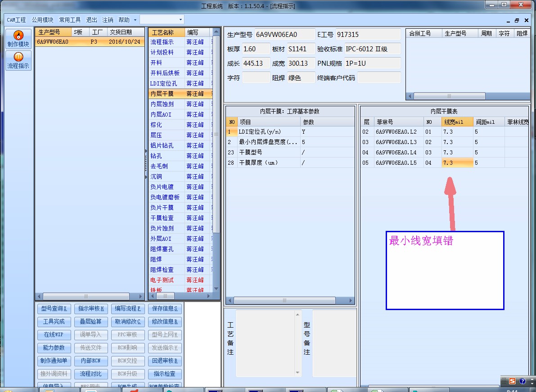536x392 pixels.
Task: Select the 6A9VW06EA0 row in production list
Action: pos(90,42)
